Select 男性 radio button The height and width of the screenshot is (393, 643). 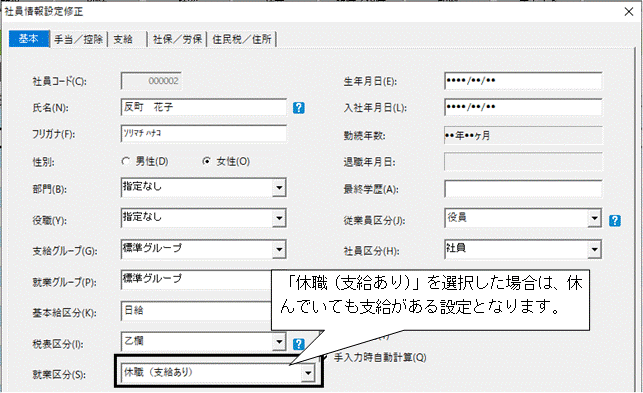click(126, 162)
